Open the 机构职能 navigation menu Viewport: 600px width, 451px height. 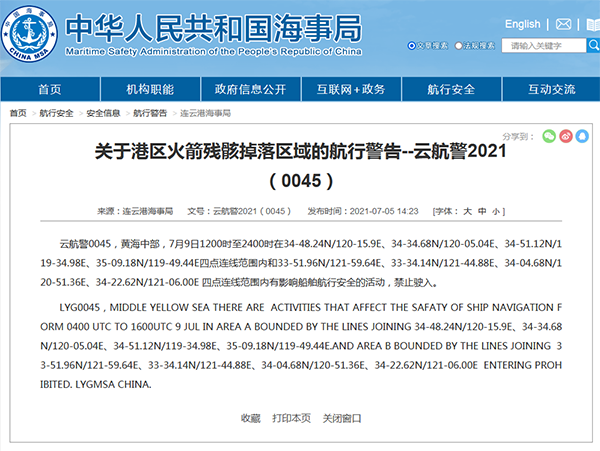150,89
